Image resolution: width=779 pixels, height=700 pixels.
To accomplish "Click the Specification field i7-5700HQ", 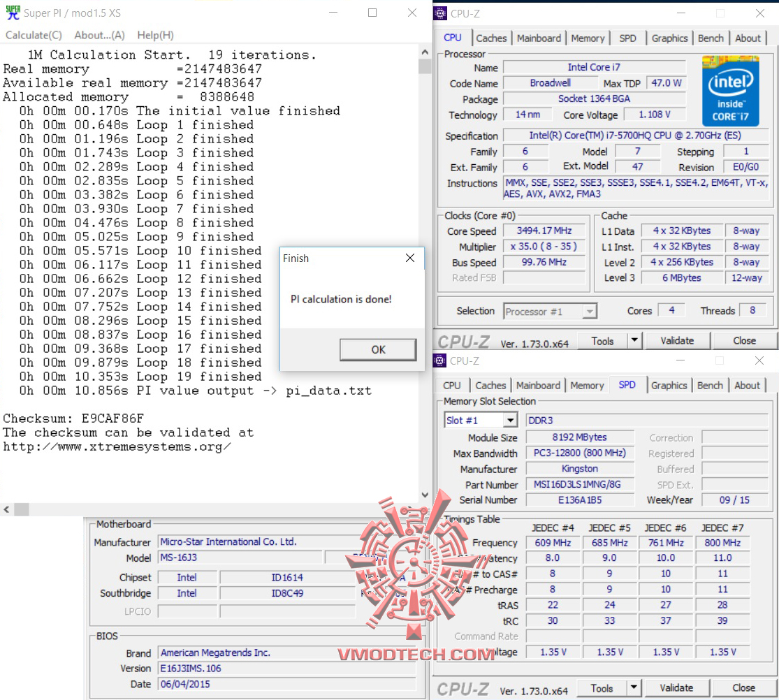I will (x=635, y=136).
